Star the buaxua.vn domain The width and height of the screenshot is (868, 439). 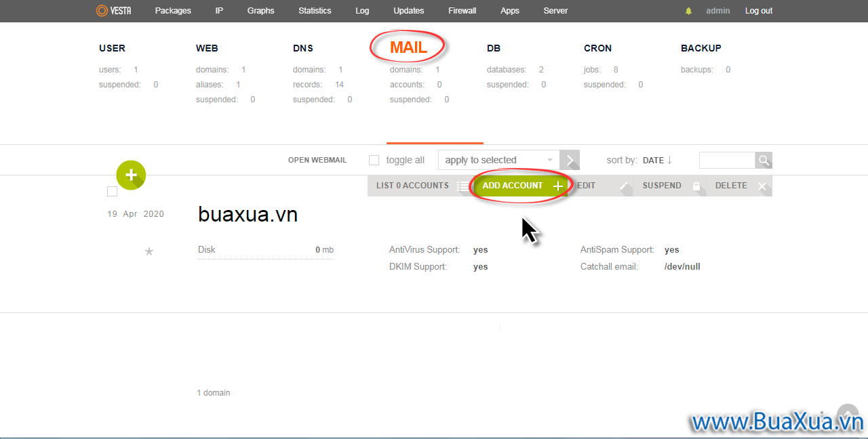pyautogui.click(x=149, y=251)
